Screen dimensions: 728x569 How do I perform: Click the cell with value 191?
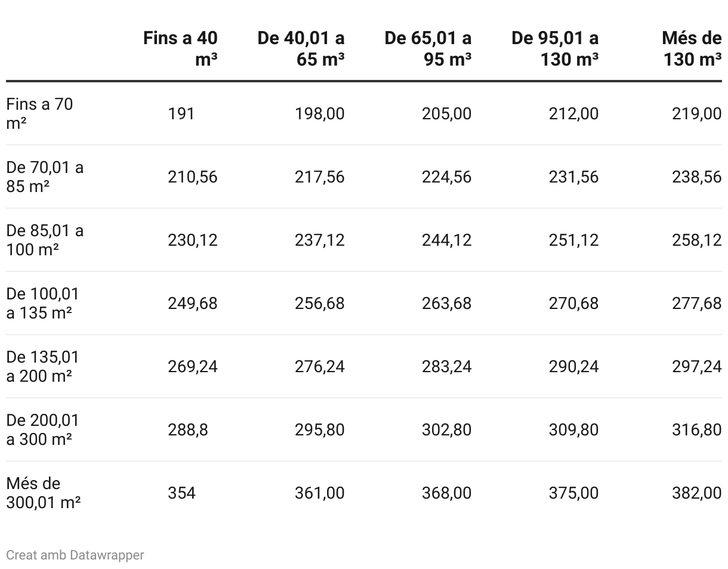[x=181, y=113]
